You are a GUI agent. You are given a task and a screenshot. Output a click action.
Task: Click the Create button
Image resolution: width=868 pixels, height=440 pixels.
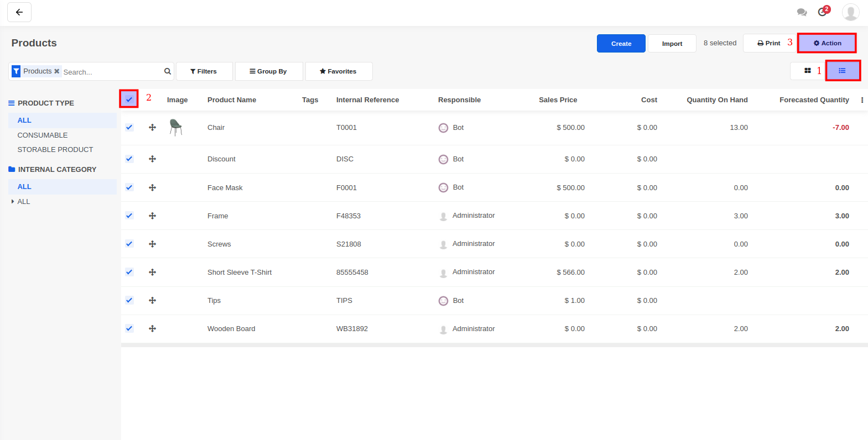(621, 44)
